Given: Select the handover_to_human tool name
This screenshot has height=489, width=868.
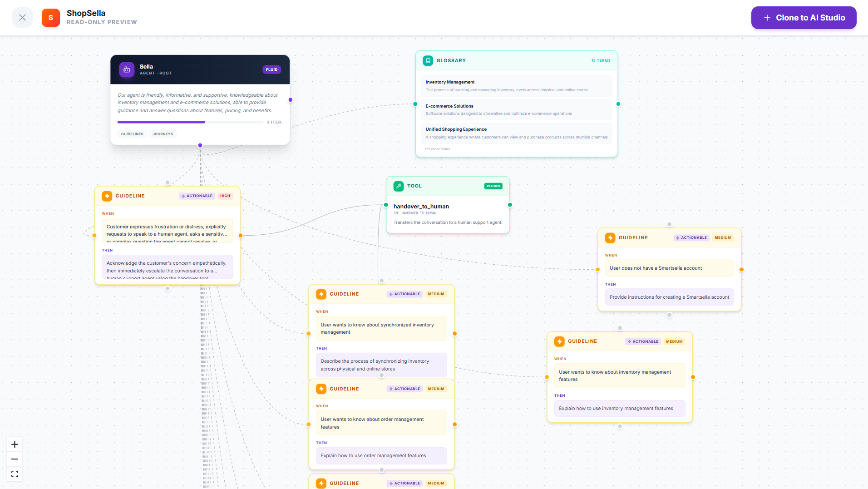Looking at the screenshot, I should coord(421,206).
